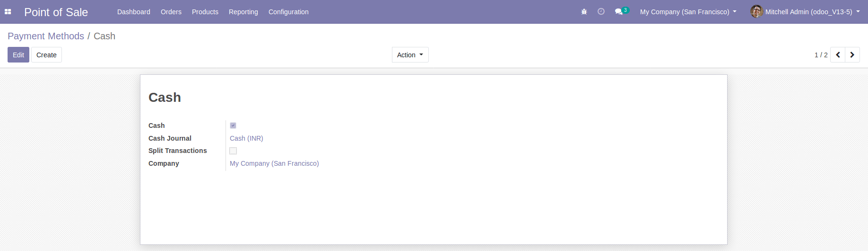Open the activities clock icon
868x251 pixels.
pos(601,12)
